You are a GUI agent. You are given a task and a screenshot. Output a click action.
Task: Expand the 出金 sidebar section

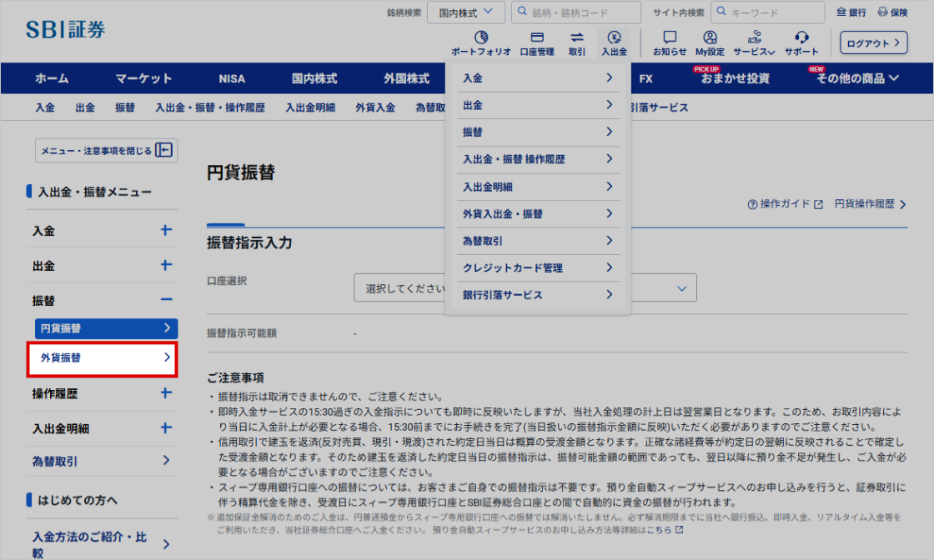point(166,266)
